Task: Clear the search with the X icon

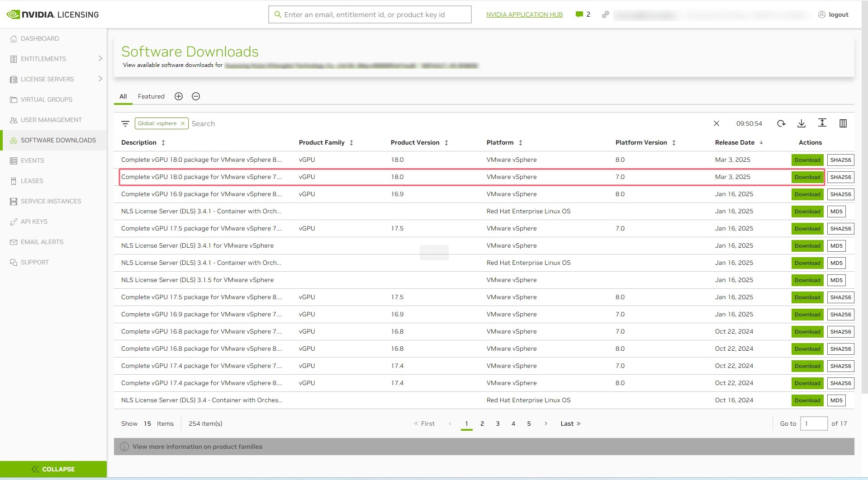Action: pyautogui.click(x=716, y=123)
